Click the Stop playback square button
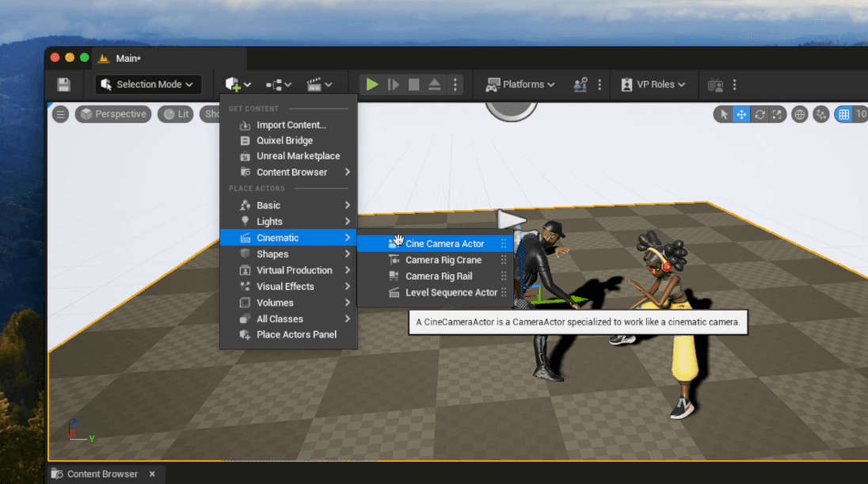Image resolution: width=868 pixels, height=484 pixels. (x=414, y=85)
